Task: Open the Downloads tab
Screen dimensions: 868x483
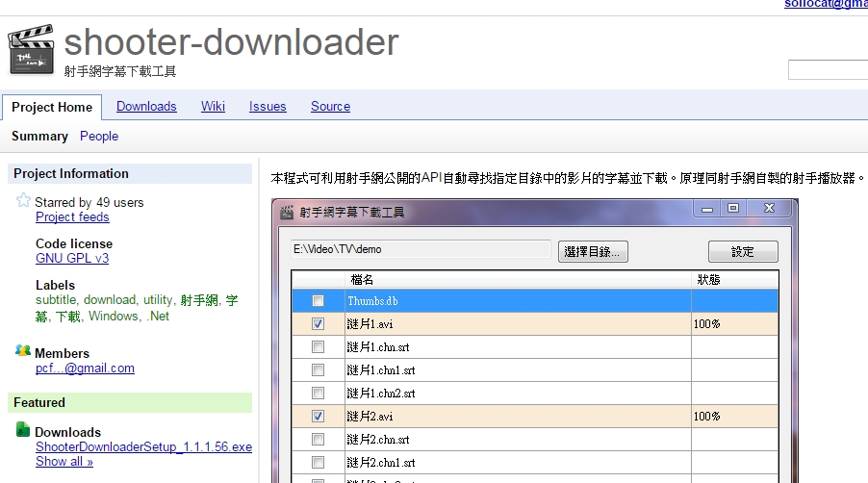Action: click(146, 107)
